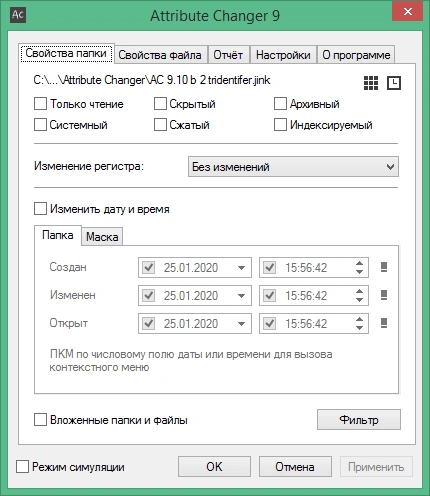Toggle the Создан date checkbox
430x496 pixels.
point(148,267)
